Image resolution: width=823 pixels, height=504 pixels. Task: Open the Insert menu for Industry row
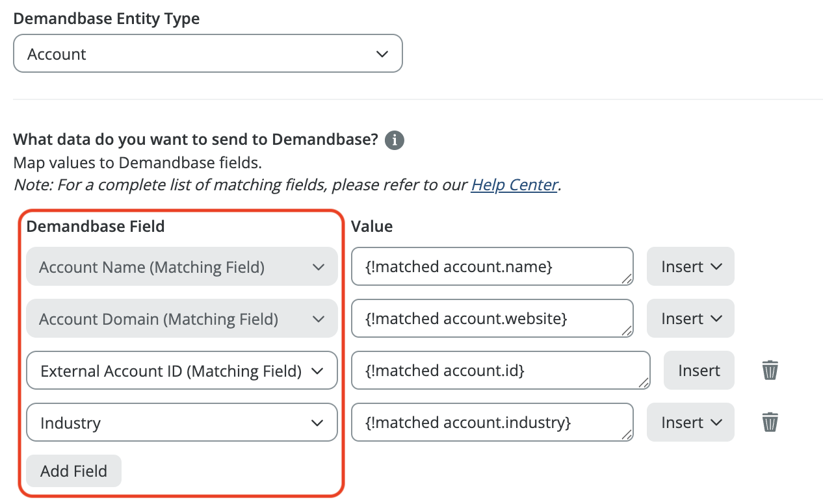click(x=690, y=422)
